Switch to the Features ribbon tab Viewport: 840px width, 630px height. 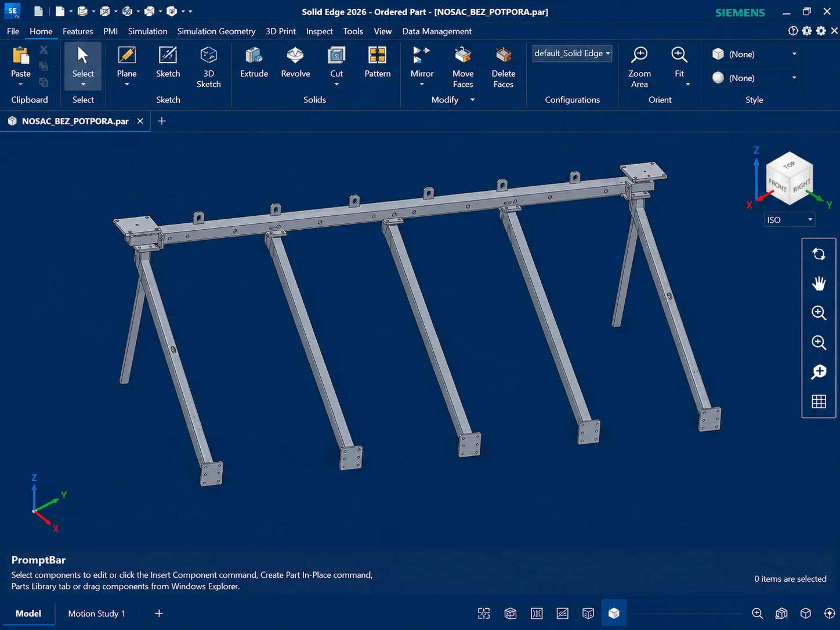pos(78,31)
